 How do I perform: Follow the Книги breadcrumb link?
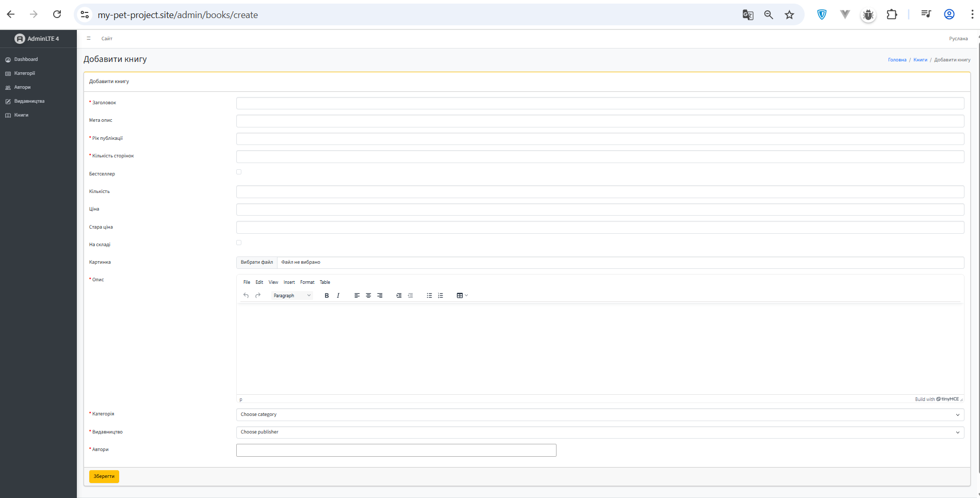pos(920,60)
